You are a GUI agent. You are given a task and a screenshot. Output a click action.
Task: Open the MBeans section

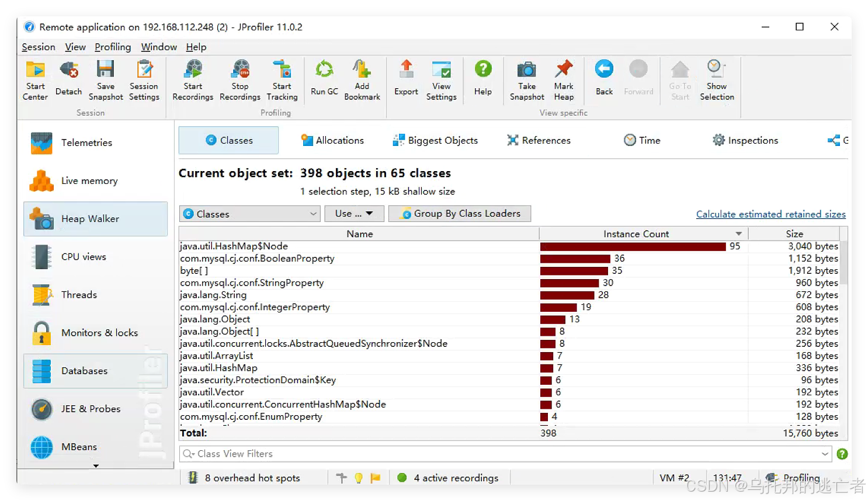(95, 447)
